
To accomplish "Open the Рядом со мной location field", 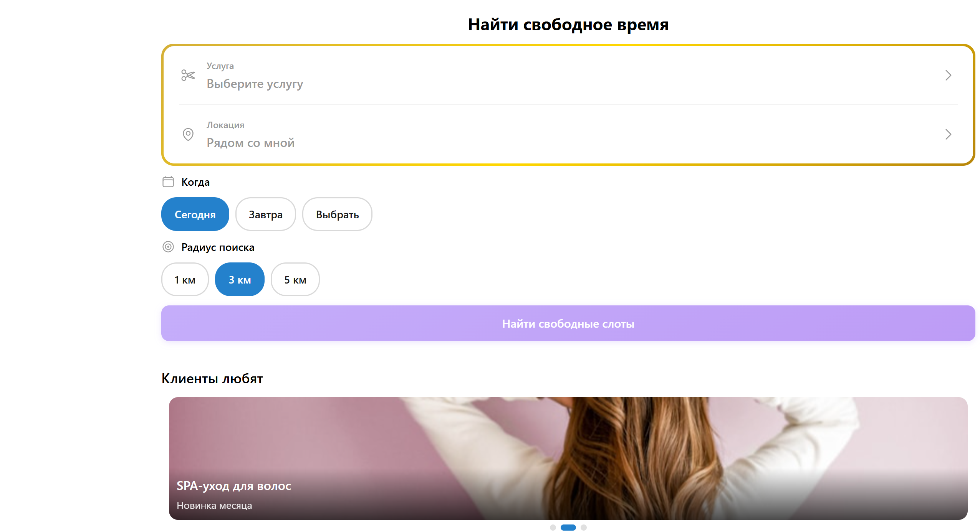I will [250, 143].
